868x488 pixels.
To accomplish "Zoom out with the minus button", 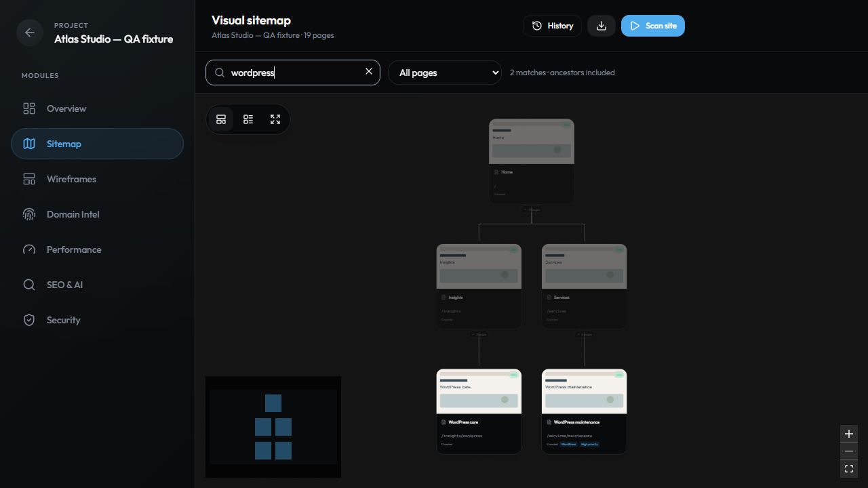I will 849,451.
